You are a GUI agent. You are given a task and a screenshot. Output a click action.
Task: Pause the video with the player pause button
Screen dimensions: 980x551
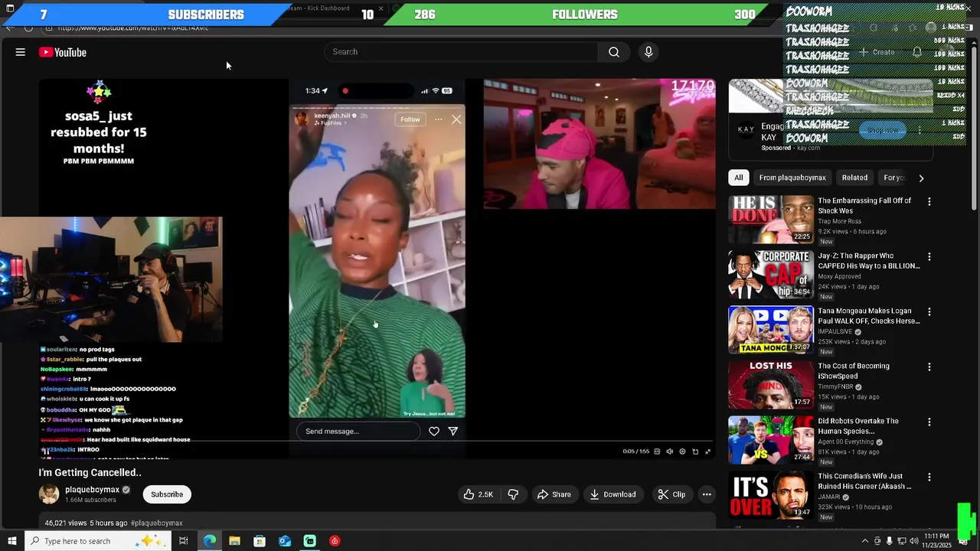pyautogui.click(x=46, y=452)
